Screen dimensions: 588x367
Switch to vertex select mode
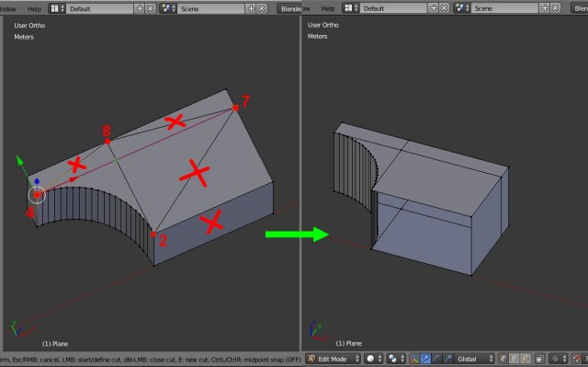point(503,359)
